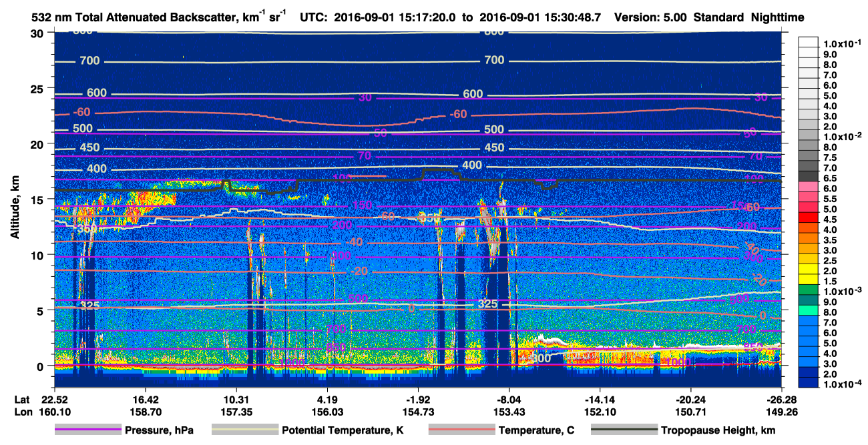
Task: Click the 'Potential Temperature, K' legend entry
Action: 343,431
